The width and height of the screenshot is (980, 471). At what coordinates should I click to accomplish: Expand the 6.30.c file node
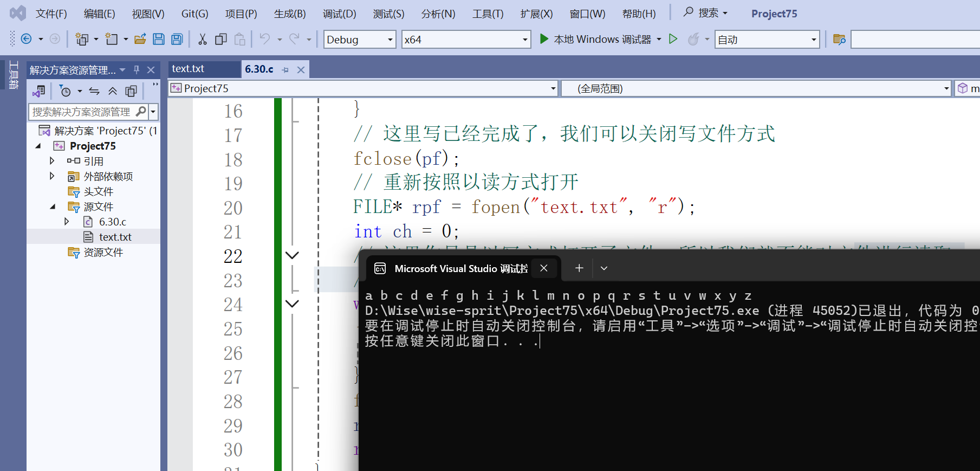coord(67,221)
